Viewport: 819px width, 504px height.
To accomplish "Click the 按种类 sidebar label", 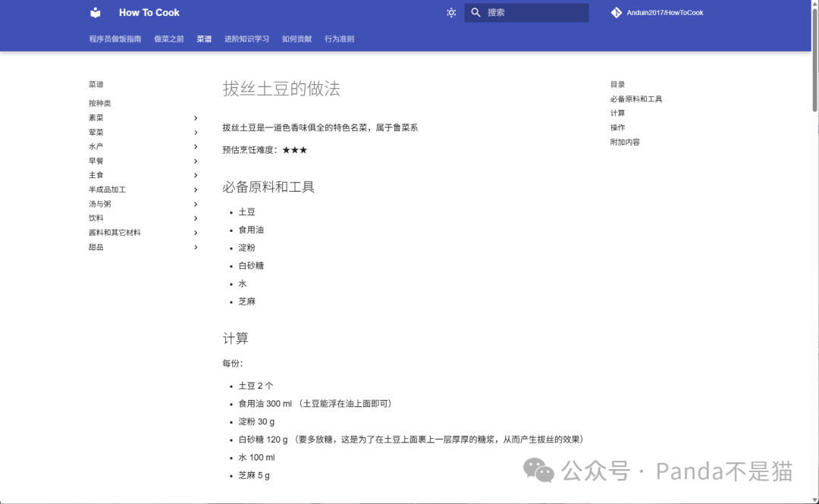I will click(100, 103).
